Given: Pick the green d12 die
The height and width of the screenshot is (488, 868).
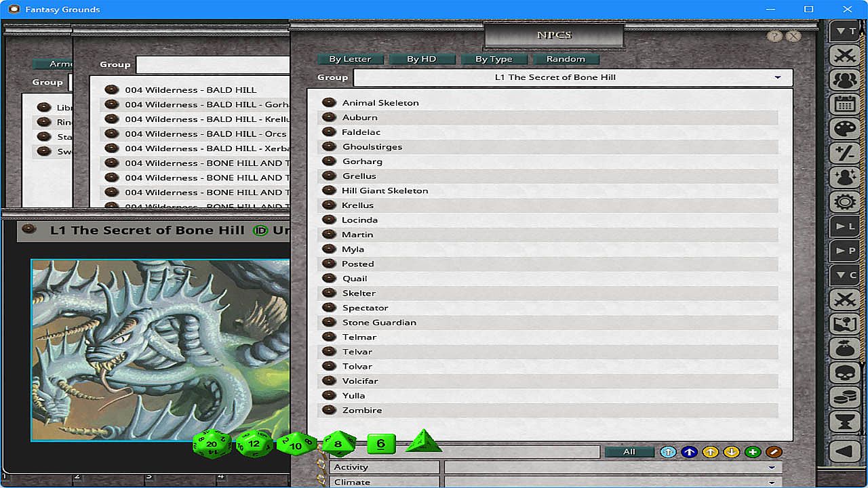Looking at the screenshot, I should [x=254, y=444].
